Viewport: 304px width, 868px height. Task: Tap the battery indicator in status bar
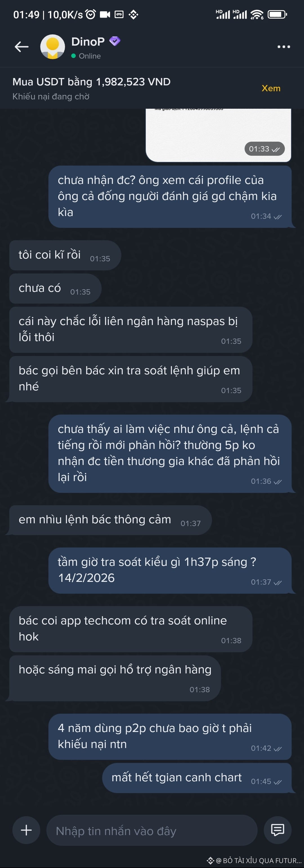tap(278, 14)
